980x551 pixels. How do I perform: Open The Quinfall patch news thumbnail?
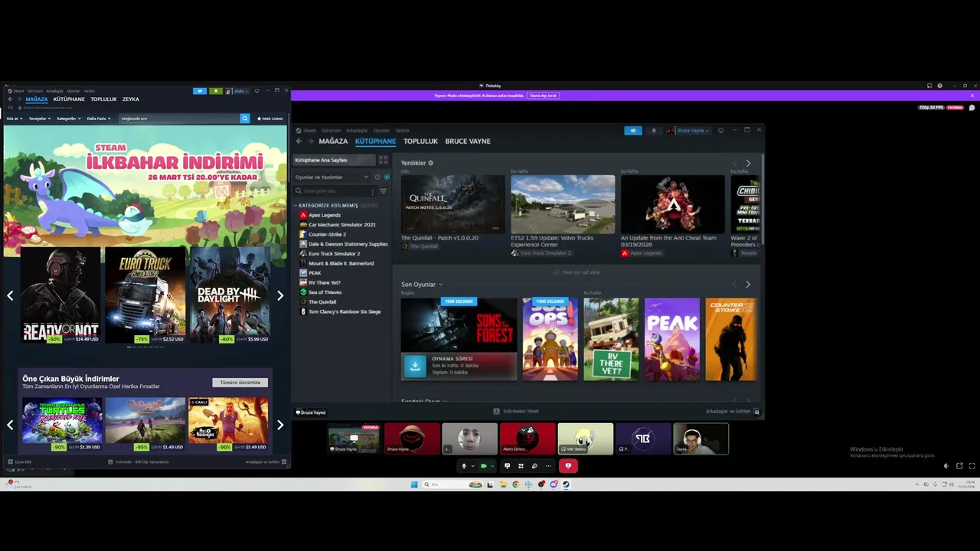click(x=453, y=204)
